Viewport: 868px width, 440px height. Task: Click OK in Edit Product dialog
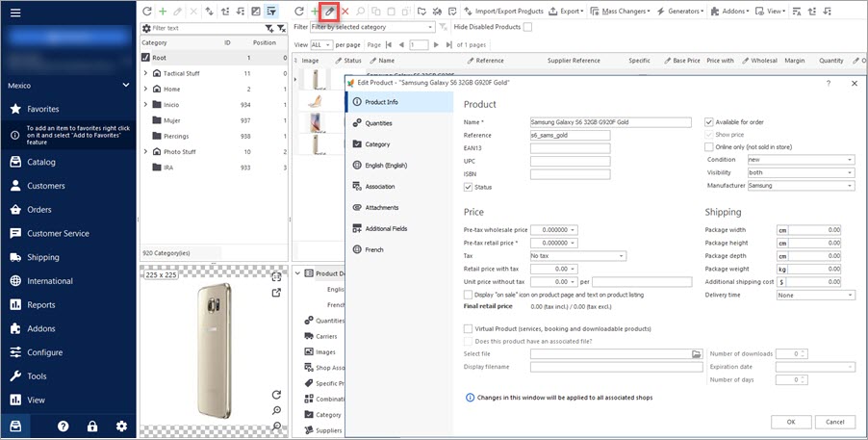791,422
